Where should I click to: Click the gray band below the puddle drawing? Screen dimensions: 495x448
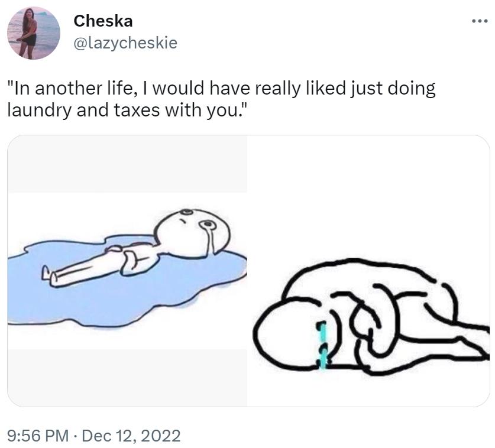click(127, 377)
